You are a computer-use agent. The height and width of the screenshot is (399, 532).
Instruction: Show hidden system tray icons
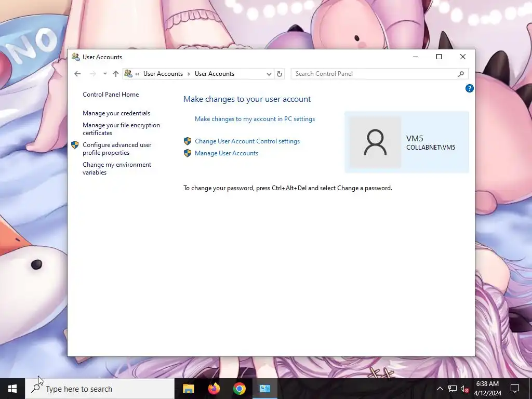(440, 389)
